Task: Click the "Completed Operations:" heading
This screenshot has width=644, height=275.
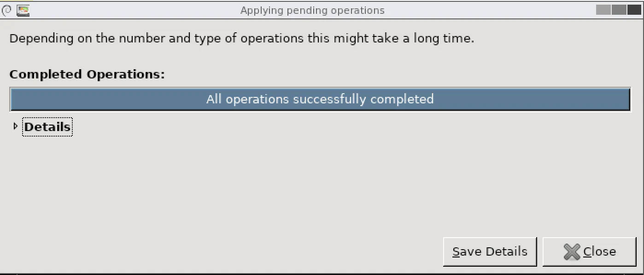Action: 87,74
